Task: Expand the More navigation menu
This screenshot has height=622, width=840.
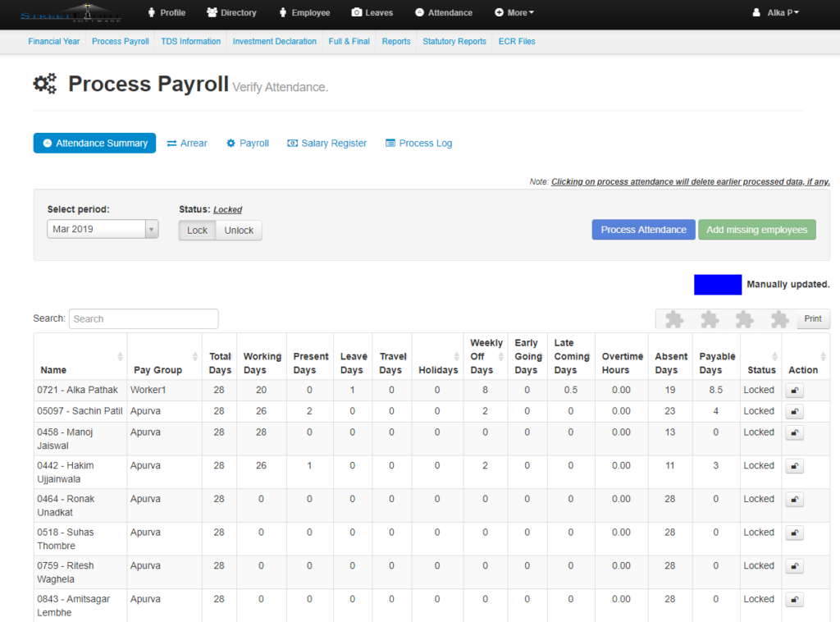Action: (514, 12)
